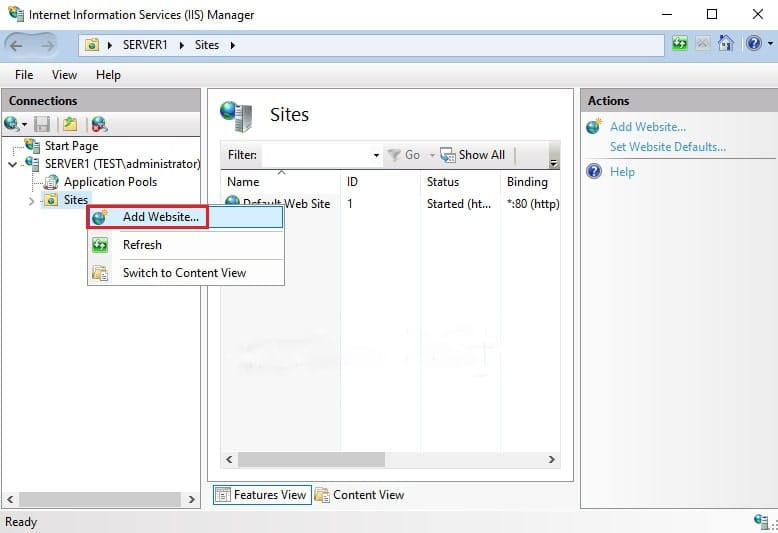
Task: Select Application Pools in the tree
Action: (110, 182)
